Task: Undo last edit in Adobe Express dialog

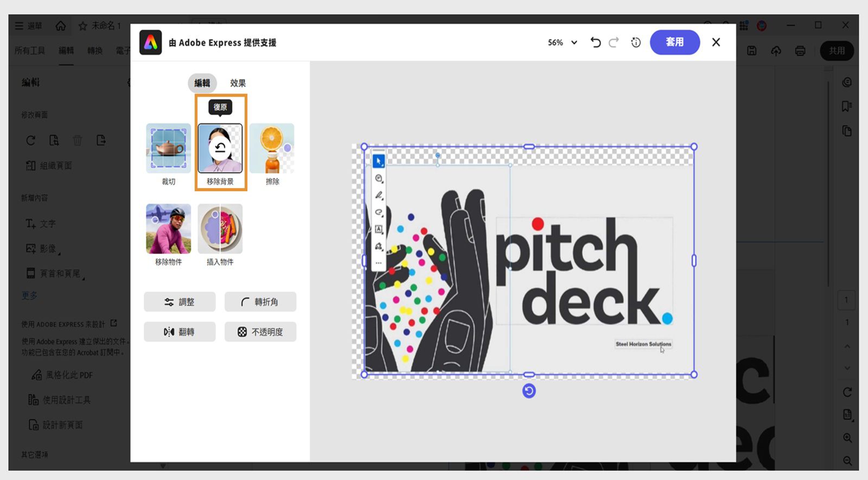Action: [x=595, y=42]
